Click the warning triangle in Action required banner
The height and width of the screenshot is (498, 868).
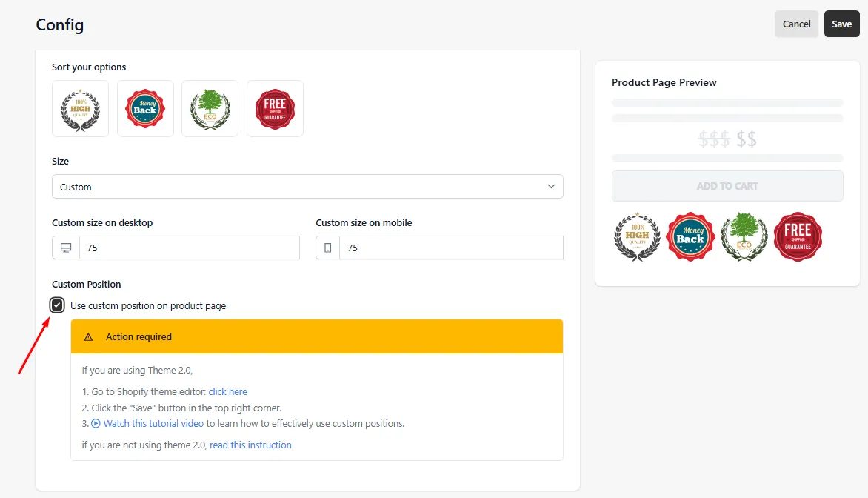point(88,336)
